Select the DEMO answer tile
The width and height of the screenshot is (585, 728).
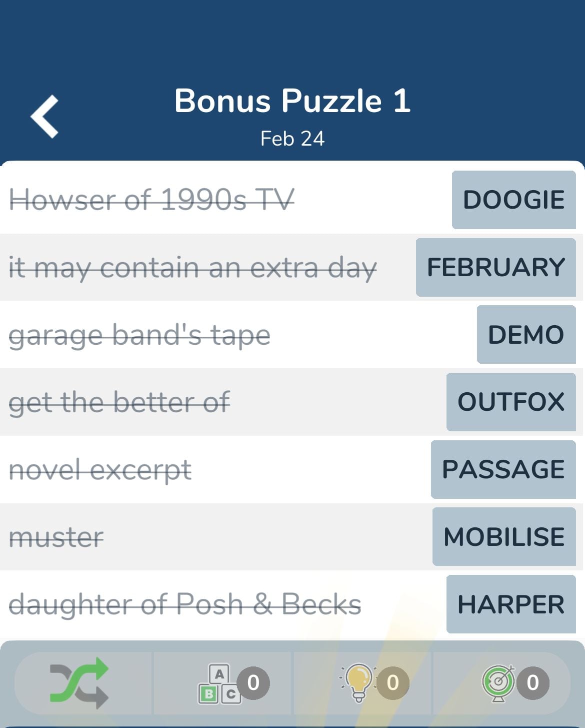click(526, 334)
